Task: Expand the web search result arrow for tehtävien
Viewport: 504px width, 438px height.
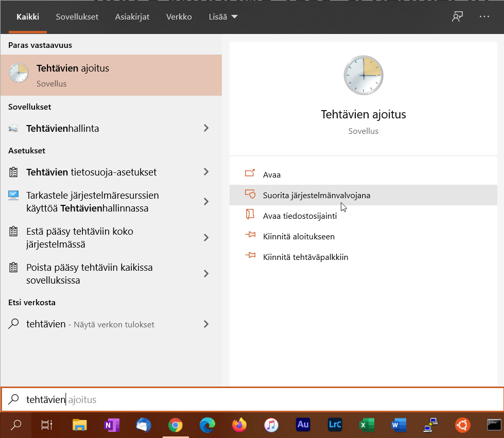Action: tap(206, 324)
